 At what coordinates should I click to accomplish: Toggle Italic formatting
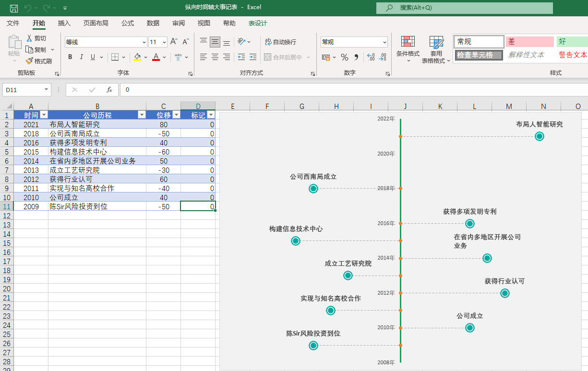point(82,57)
